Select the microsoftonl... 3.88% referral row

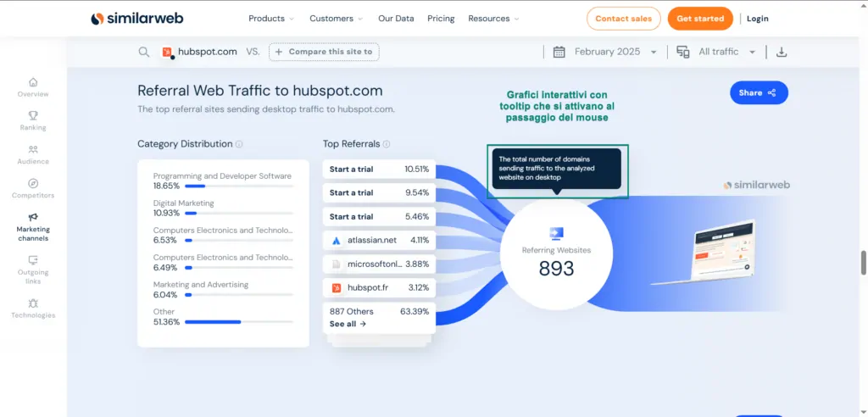(379, 264)
